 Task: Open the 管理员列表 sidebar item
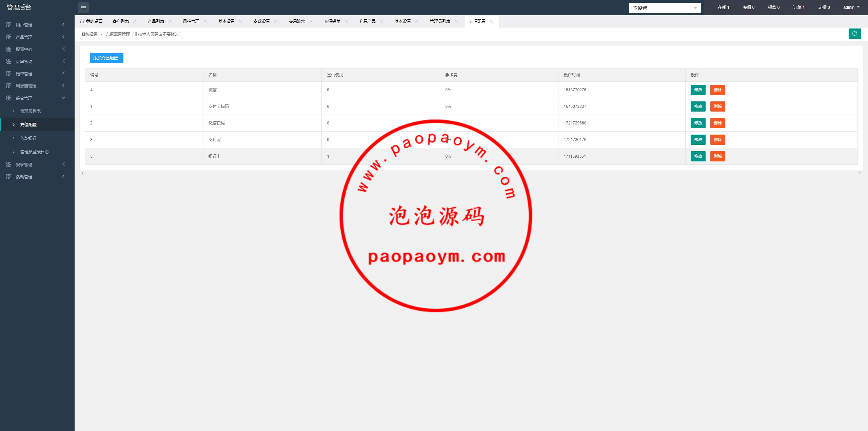tap(37, 111)
